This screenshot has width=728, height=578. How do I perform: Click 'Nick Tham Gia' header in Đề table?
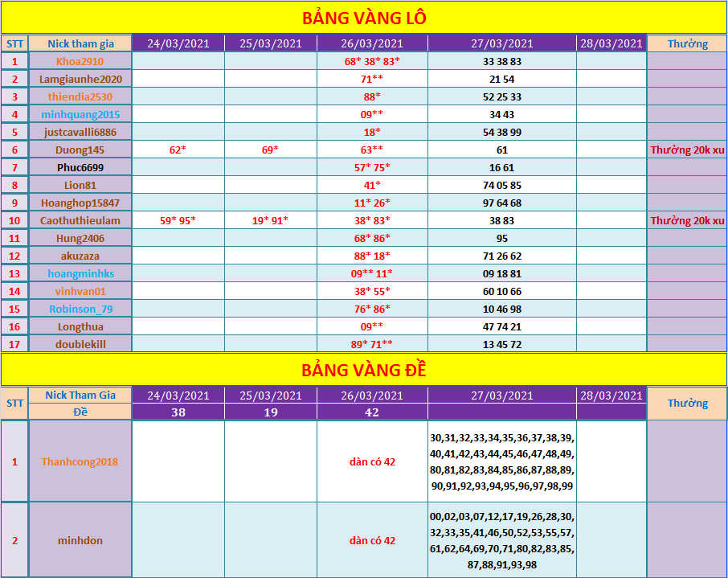pos(80,395)
